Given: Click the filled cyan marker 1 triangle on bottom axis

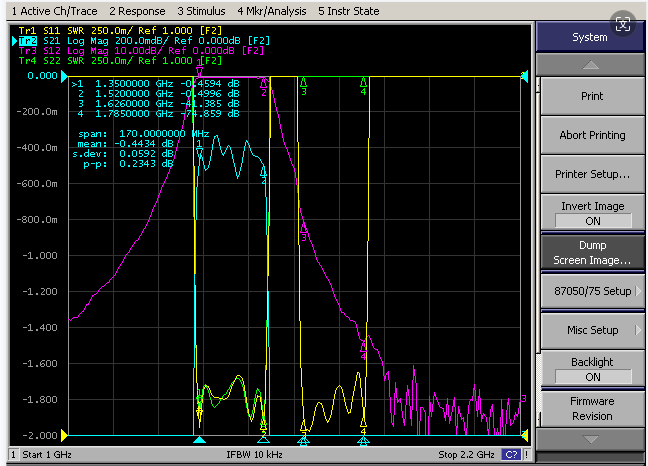Looking at the screenshot, I should click(x=199, y=440).
